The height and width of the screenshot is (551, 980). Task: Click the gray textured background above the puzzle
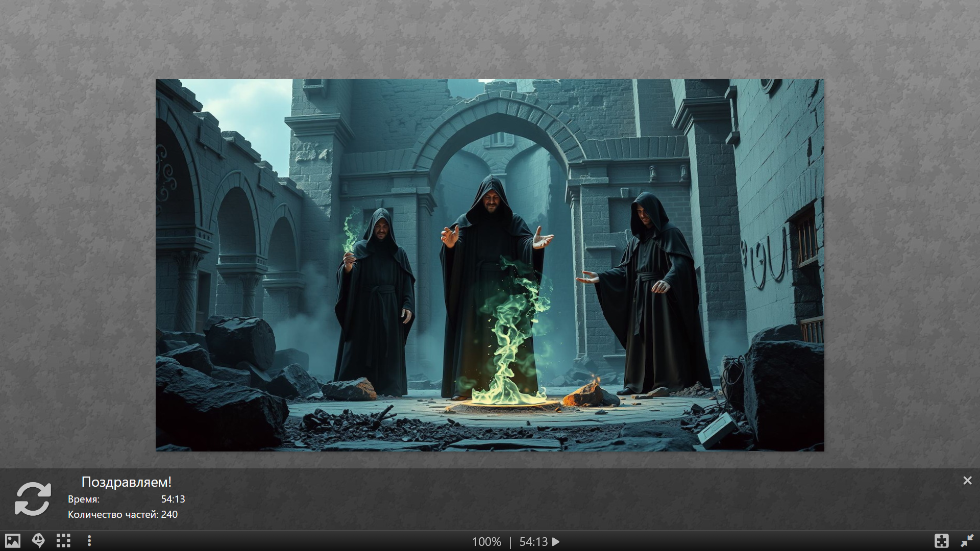tap(490, 38)
